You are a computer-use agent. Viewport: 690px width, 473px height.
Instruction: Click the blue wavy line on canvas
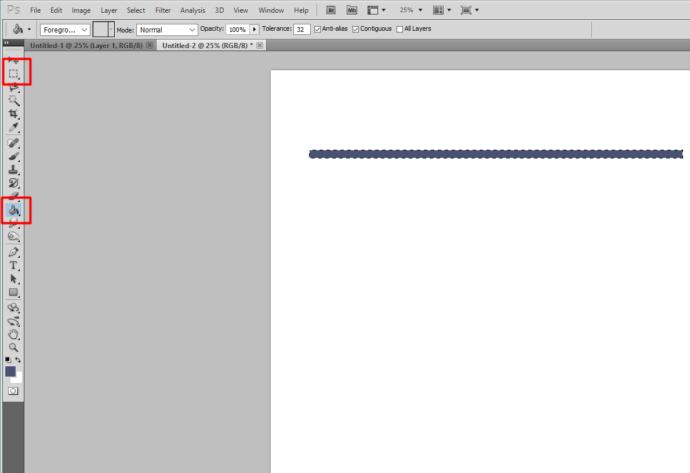[x=496, y=154]
